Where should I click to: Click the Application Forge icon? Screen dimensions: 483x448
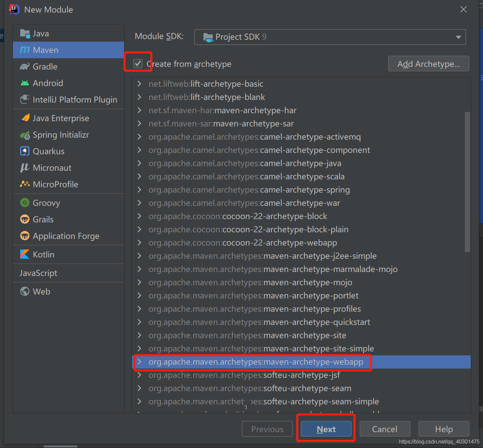25,236
